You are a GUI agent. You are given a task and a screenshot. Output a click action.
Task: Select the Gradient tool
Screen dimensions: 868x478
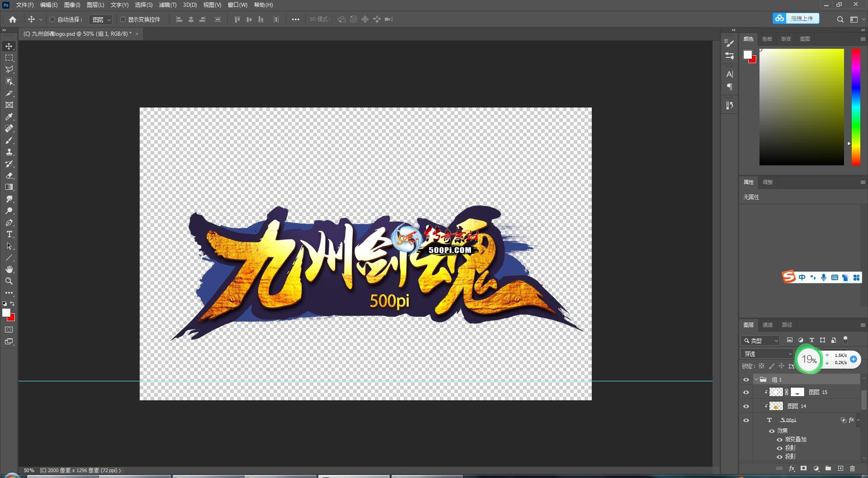coord(9,187)
